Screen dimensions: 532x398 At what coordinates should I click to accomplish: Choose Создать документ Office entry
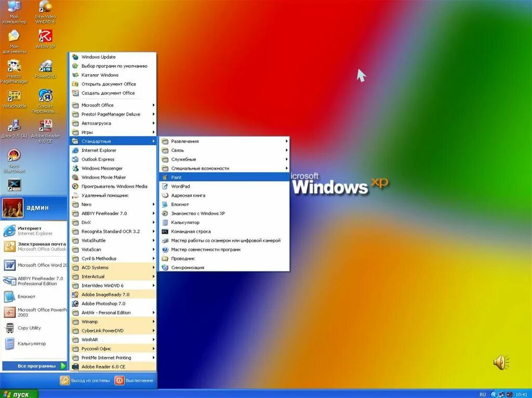[x=113, y=93]
